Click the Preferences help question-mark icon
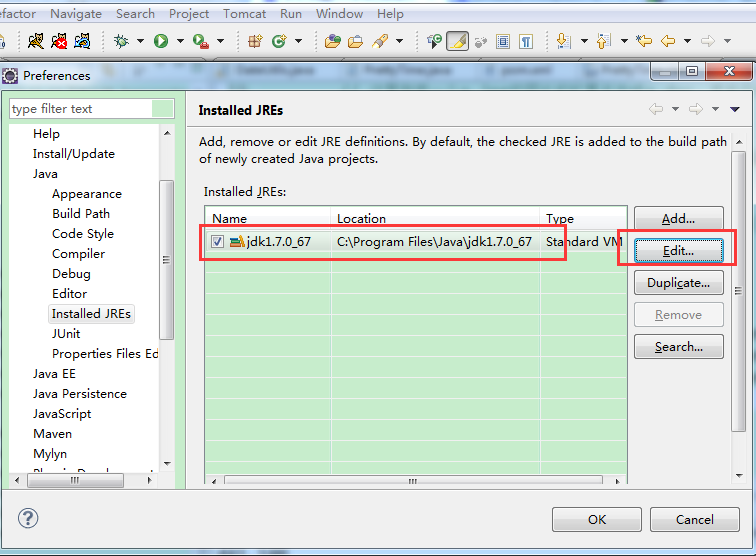756x556 pixels. 28,518
